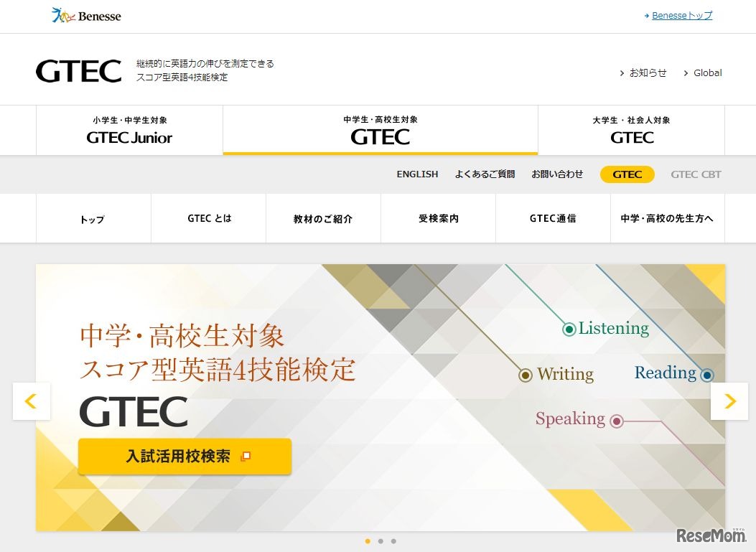756x552 pixels.
Task: Select the second carousel indicator dot
Action: [381, 541]
